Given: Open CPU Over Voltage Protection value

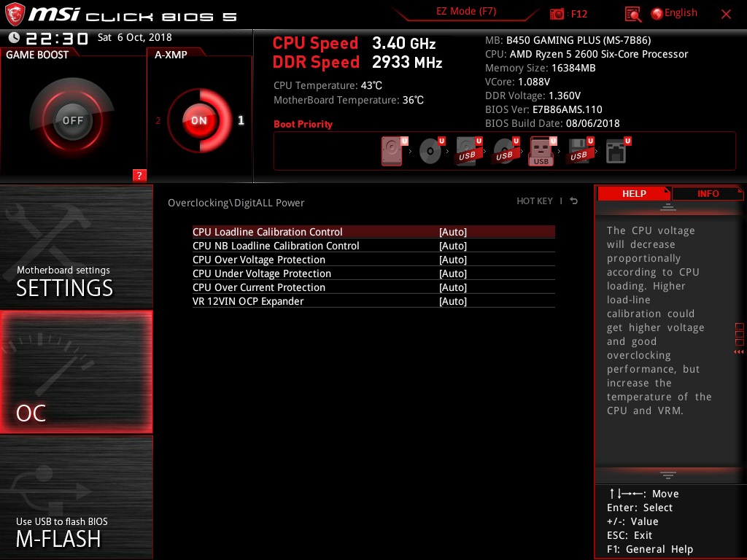Looking at the screenshot, I should pos(453,260).
